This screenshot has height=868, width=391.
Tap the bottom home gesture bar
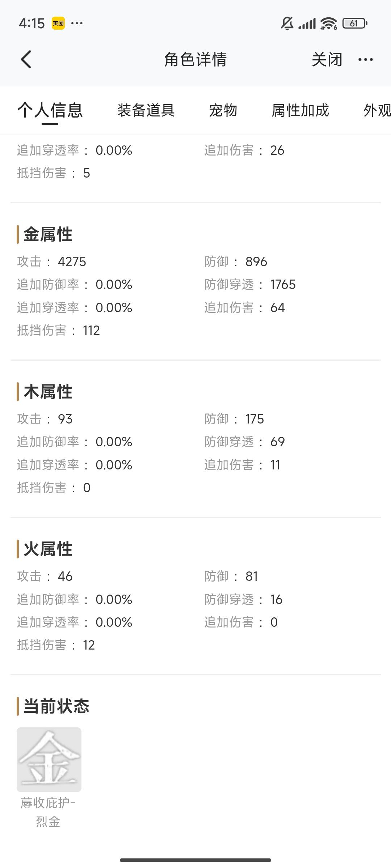point(195,860)
